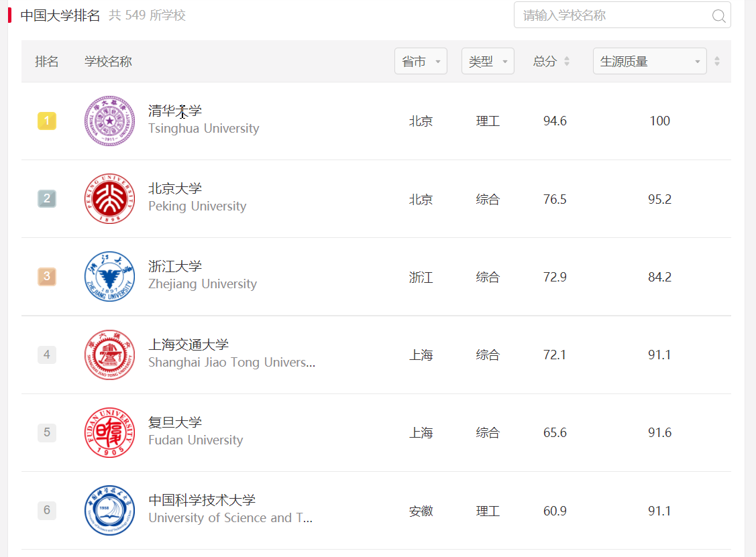Sort by 总分 using its arrows

click(567, 62)
